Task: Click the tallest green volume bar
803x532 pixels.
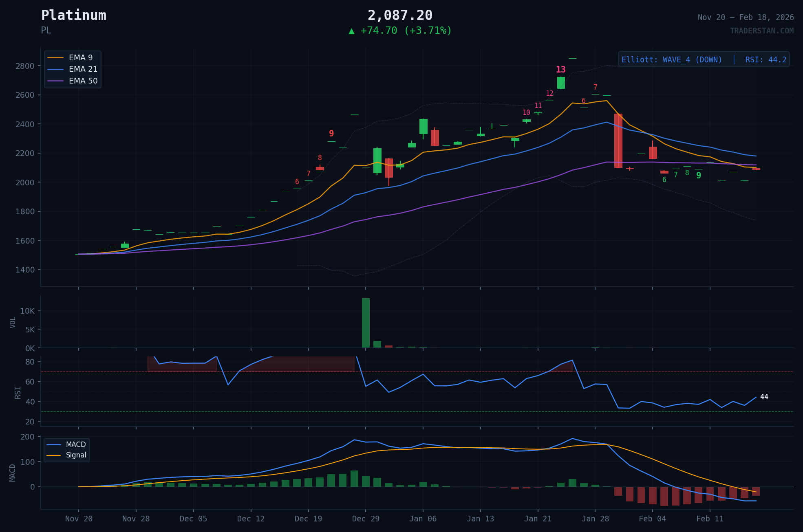Action: pos(366,323)
